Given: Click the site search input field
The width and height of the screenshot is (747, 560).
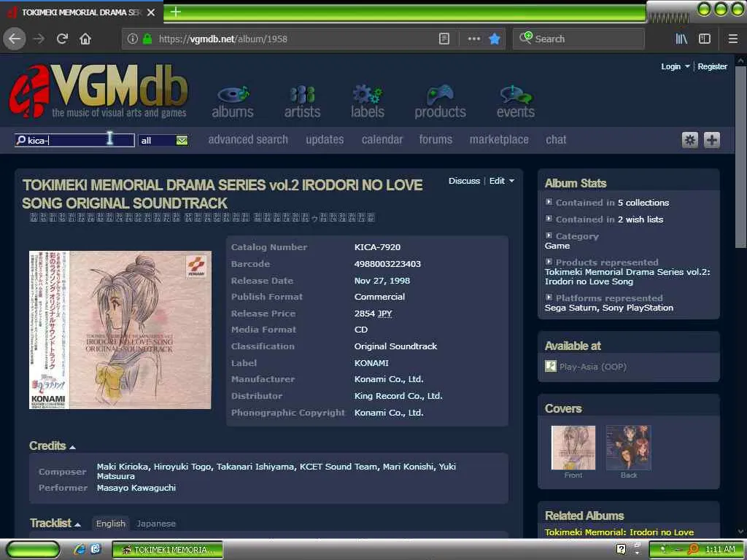Looking at the screenshot, I should click(74, 140).
